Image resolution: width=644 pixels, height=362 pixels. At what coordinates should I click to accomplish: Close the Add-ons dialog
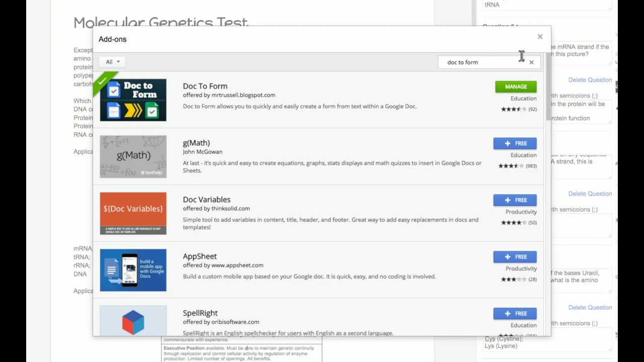click(540, 37)
